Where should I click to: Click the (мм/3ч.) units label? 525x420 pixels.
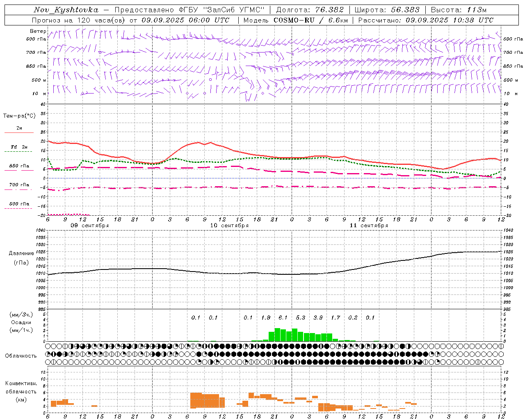click(x=21, y=315)
